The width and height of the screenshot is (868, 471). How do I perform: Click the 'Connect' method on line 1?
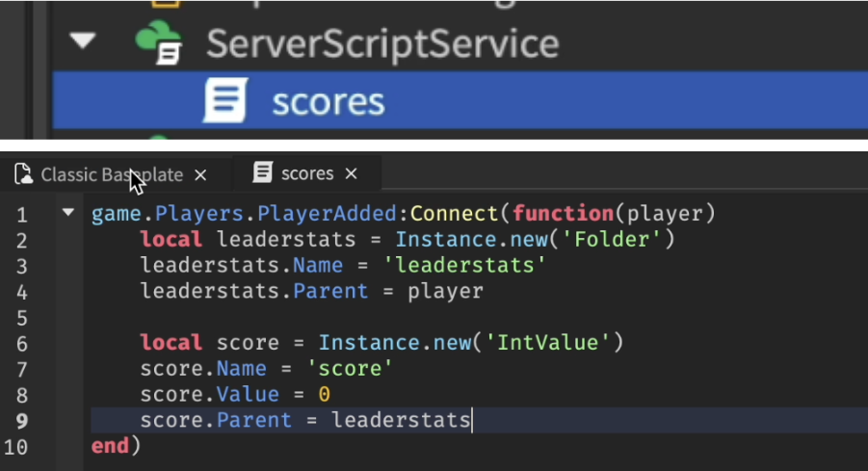[x=454, y=214]
